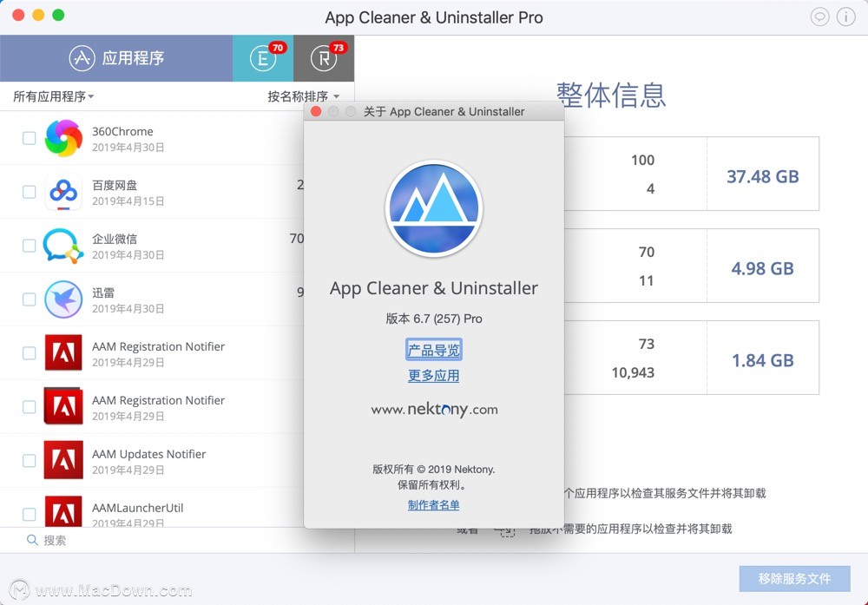The height and width of the screenshot is (605, 868).
Task: Switch to the 应用程序 tab
Action: coord(116,58)
